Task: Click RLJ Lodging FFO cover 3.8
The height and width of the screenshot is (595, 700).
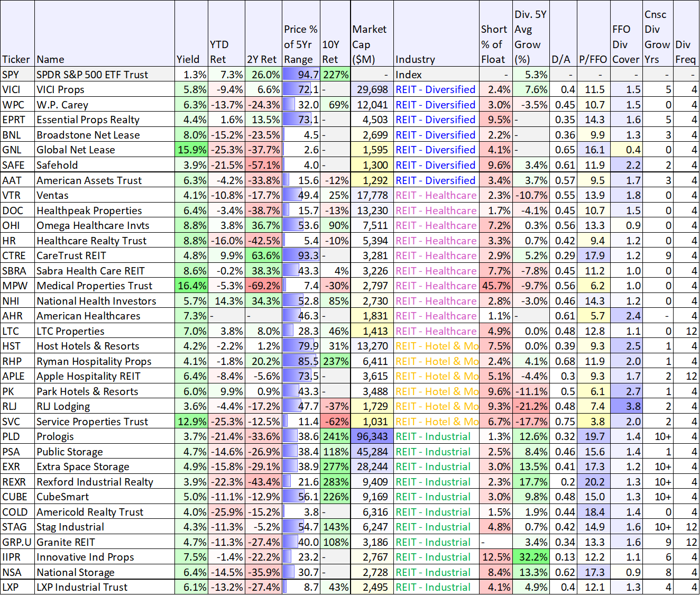Action: (x=627, y=406)
